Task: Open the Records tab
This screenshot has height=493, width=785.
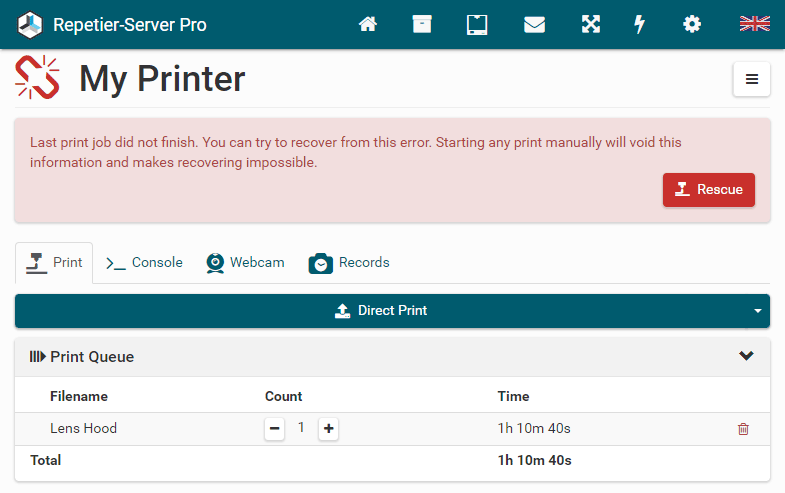Action: (x=349, y=263)
